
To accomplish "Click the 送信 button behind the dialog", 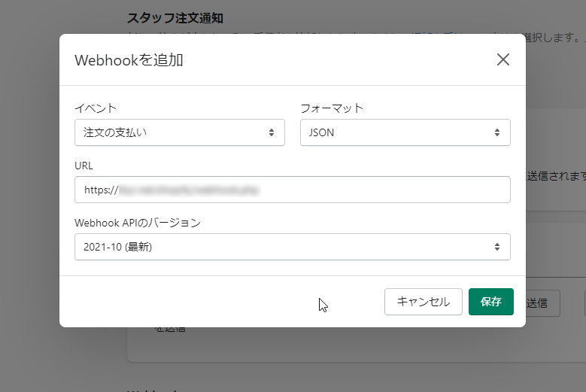I will tap(542, 303).
